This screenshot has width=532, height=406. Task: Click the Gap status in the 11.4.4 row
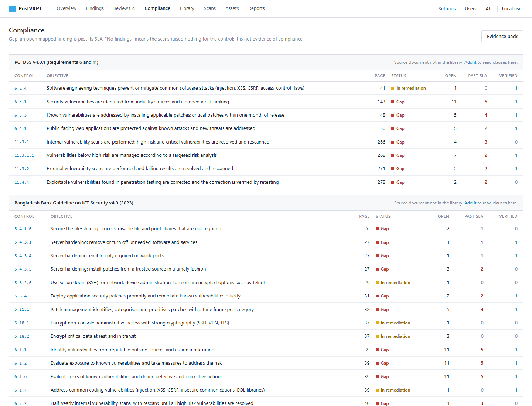(398, 182)
